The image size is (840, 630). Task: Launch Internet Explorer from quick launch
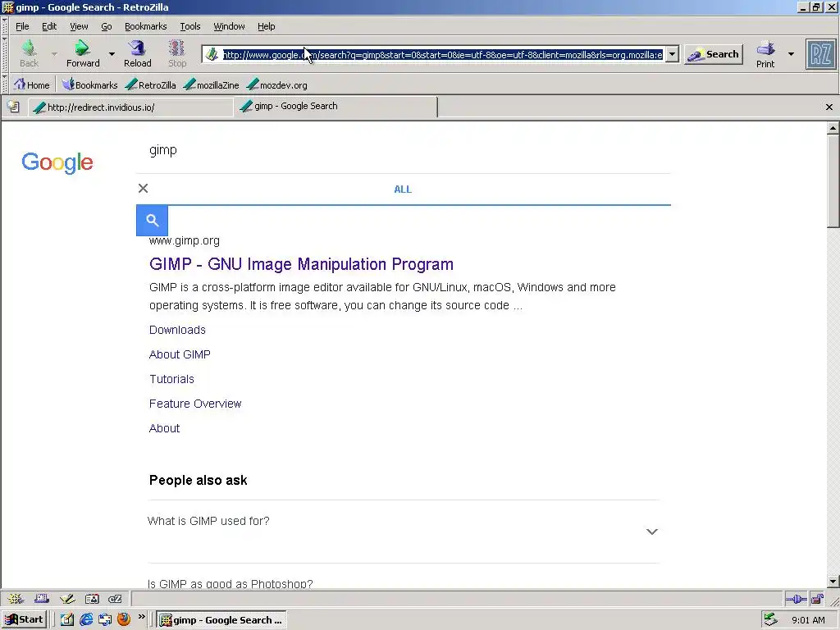(85, 620)
